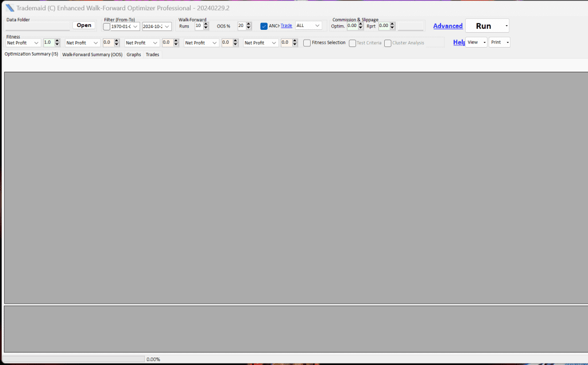Image resolution: width=588 pixels, height=365 pixels.
Task: Open the Graphs tab
Action: [x=134, y=55]
